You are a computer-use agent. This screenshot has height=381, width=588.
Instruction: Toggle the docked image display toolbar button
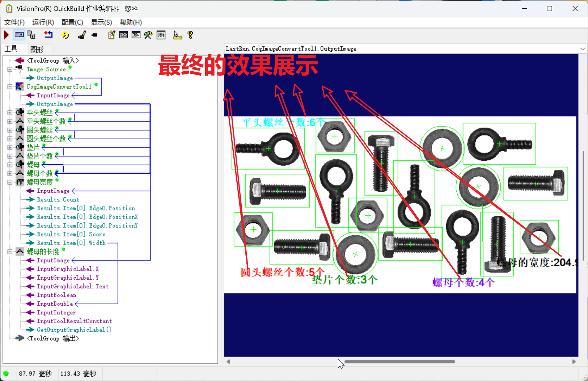[x=19, y=35]
